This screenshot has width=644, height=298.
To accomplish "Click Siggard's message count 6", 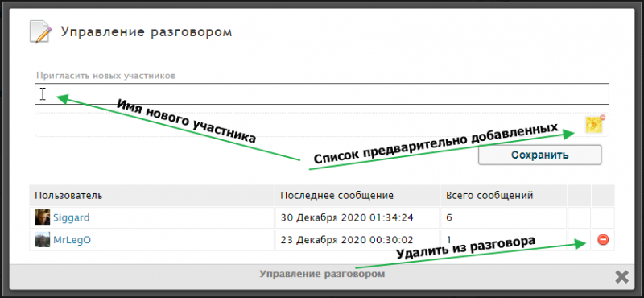I will 449,217.
